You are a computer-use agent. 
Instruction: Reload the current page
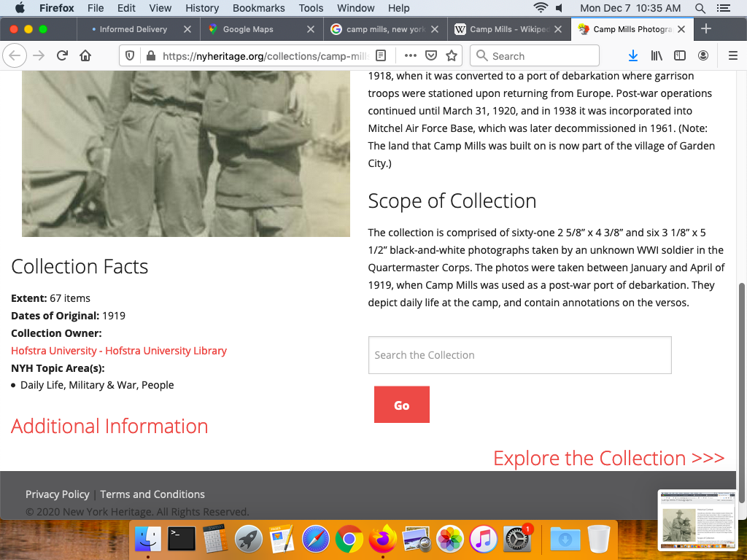[63, 56]
